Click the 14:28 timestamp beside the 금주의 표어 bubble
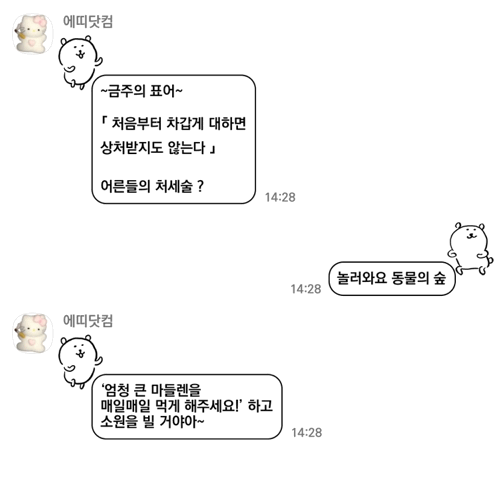The image size is (500, 500). tap(280, 197)
